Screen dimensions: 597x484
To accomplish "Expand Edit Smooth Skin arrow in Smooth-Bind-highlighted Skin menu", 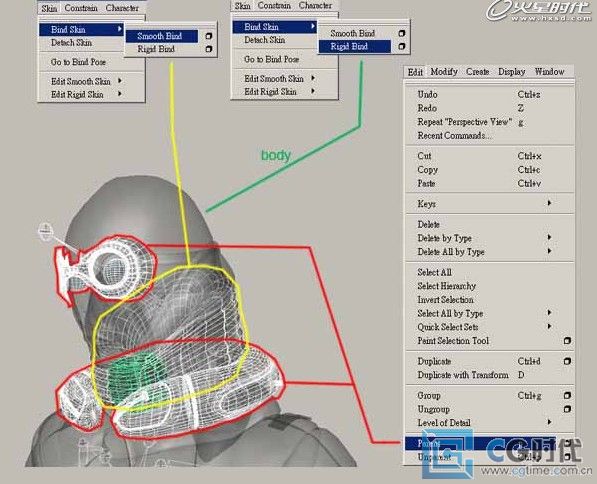I will tap(120, 81).
